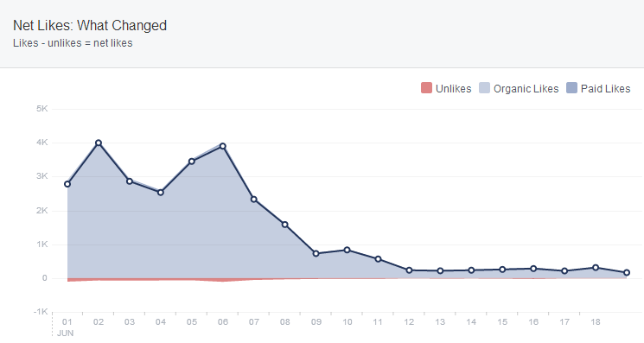
Task: Click the 07 date label on axis
Action: click(x=254, y=322)
